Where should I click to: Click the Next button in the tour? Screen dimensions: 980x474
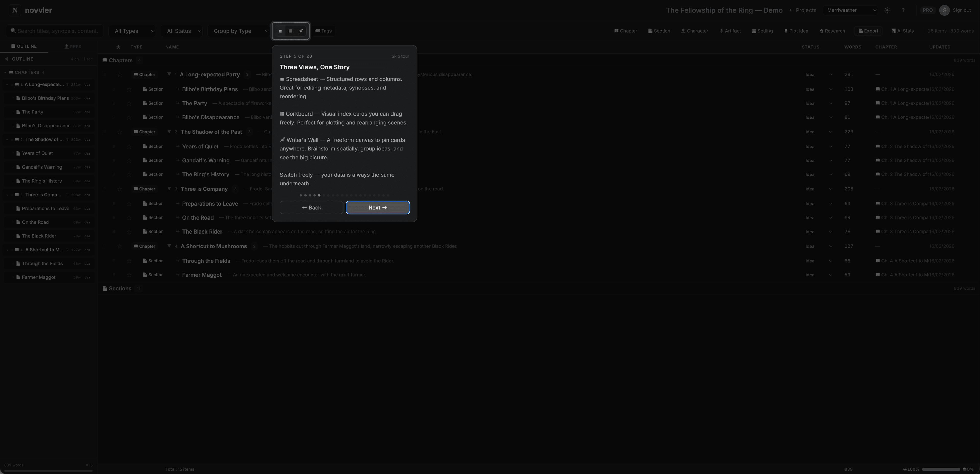pos(377,208)
